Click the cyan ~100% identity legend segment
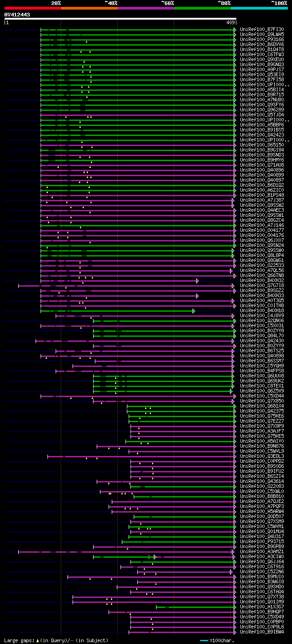 pos(259,8)
